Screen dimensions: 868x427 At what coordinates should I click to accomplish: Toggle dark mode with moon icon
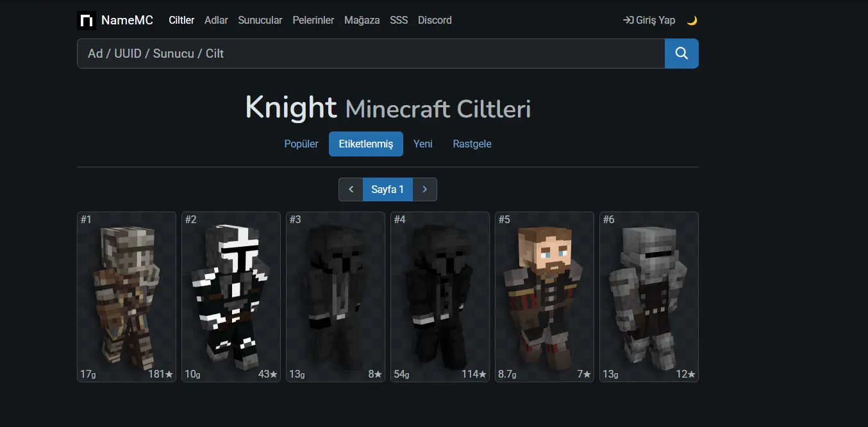692,21
